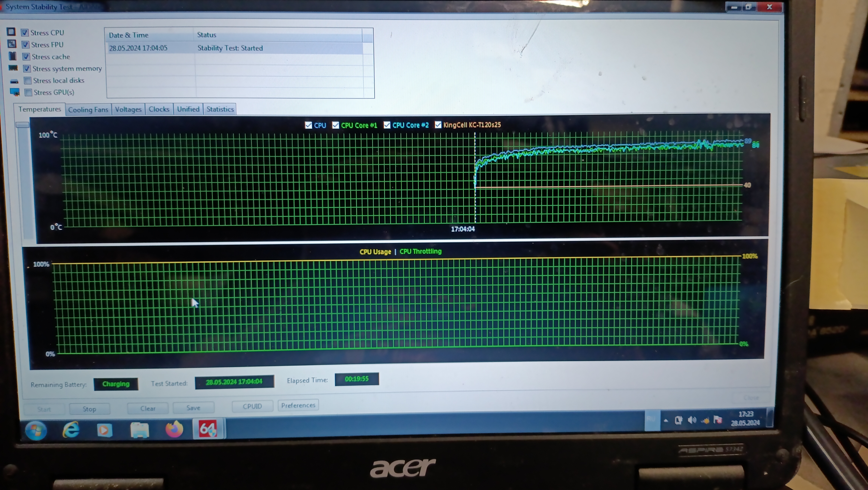
Task: Switch to the Clocks tab
Action: [159, 109]
